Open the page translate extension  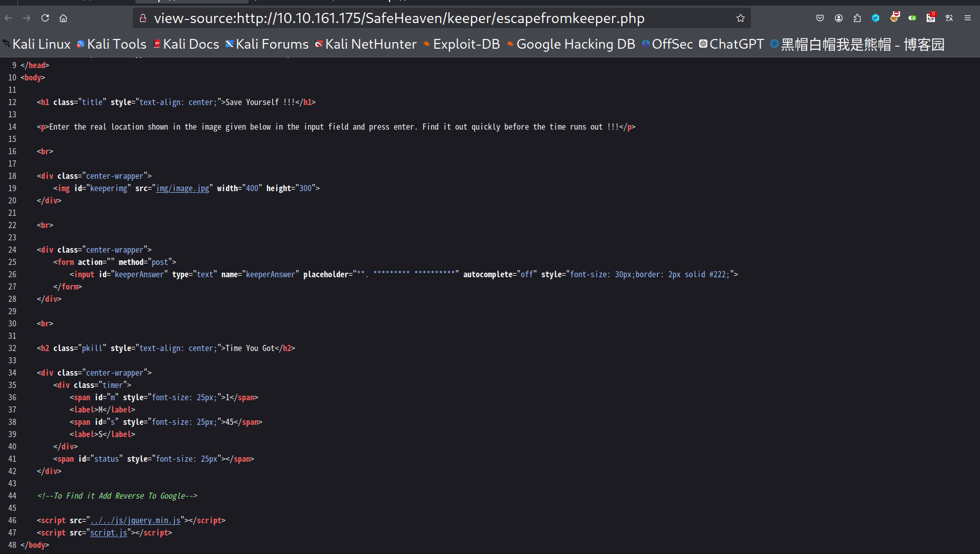coord(949,18)
